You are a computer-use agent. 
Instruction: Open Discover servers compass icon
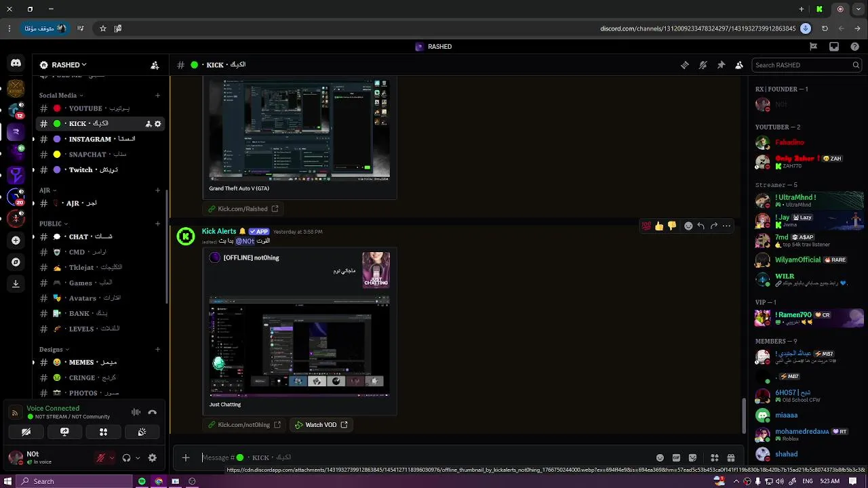pos(16,262)
